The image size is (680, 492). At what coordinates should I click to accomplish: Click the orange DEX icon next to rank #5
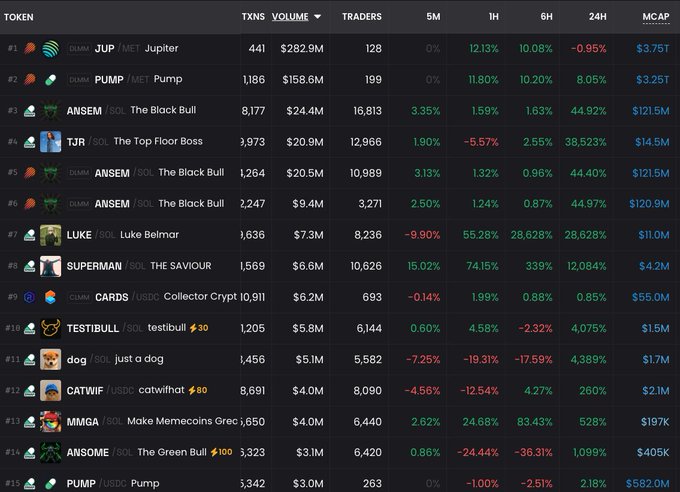(29, 173)
